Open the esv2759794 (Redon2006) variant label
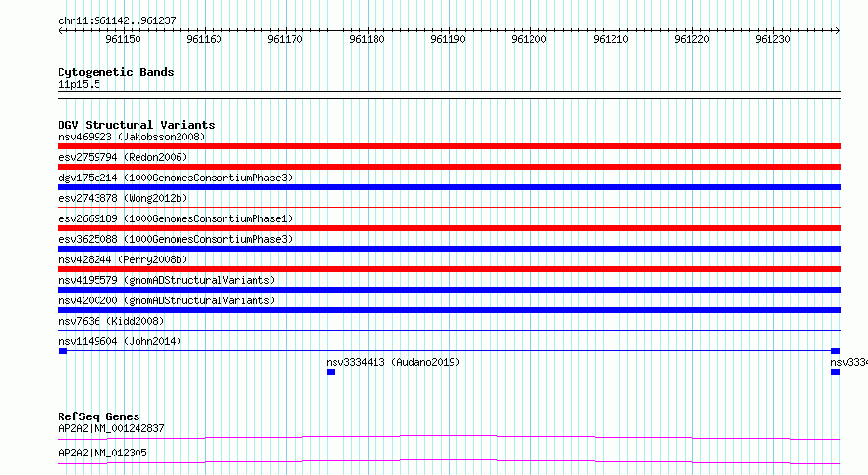Image resolution: width=868 pixels, height=475 pixels. point(123,157)
